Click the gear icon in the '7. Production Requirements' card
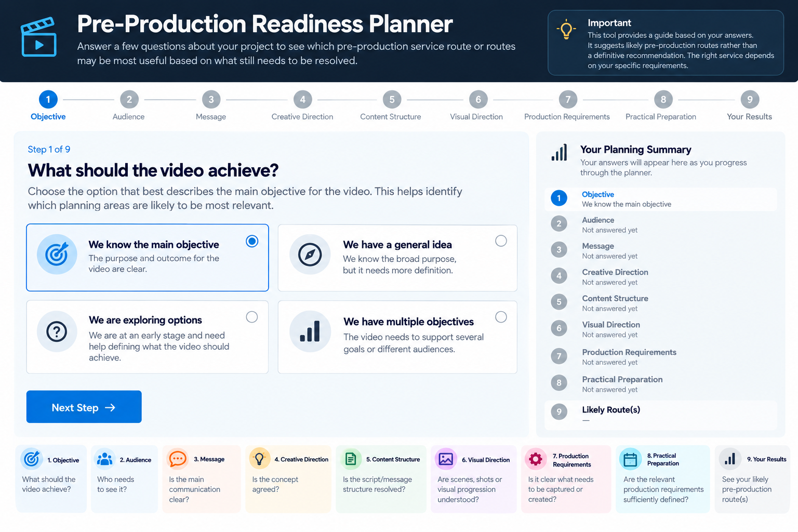798x532 pixels. click(536, 459)
